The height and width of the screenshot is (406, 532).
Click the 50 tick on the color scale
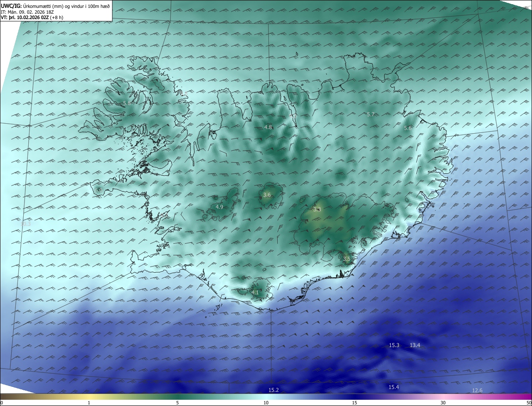529,403
